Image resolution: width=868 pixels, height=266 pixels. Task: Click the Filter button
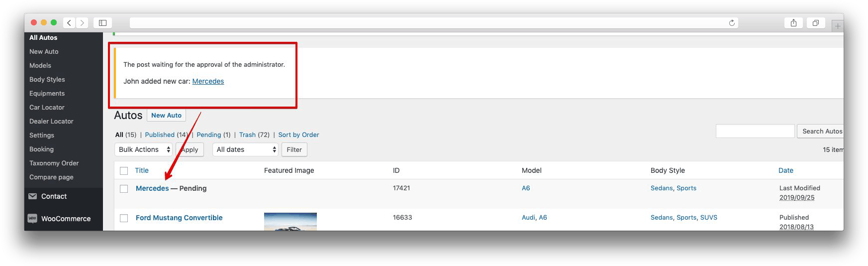coord(294,149)
